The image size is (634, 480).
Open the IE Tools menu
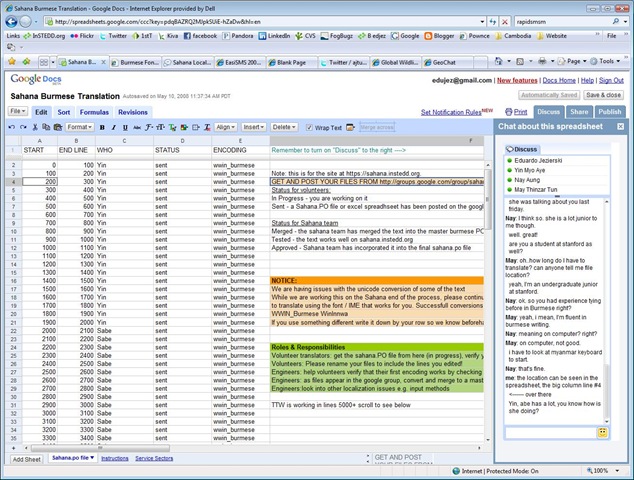(x=605, y=61)
